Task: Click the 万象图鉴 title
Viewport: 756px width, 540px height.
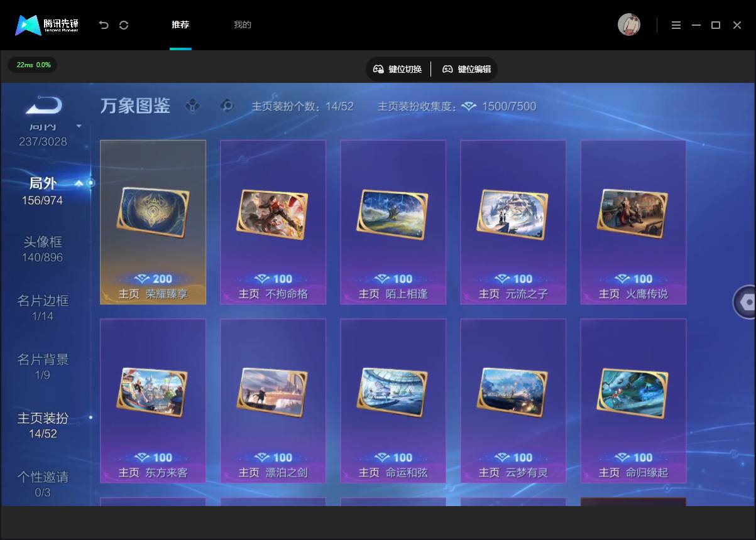Action: pos(135,105)
